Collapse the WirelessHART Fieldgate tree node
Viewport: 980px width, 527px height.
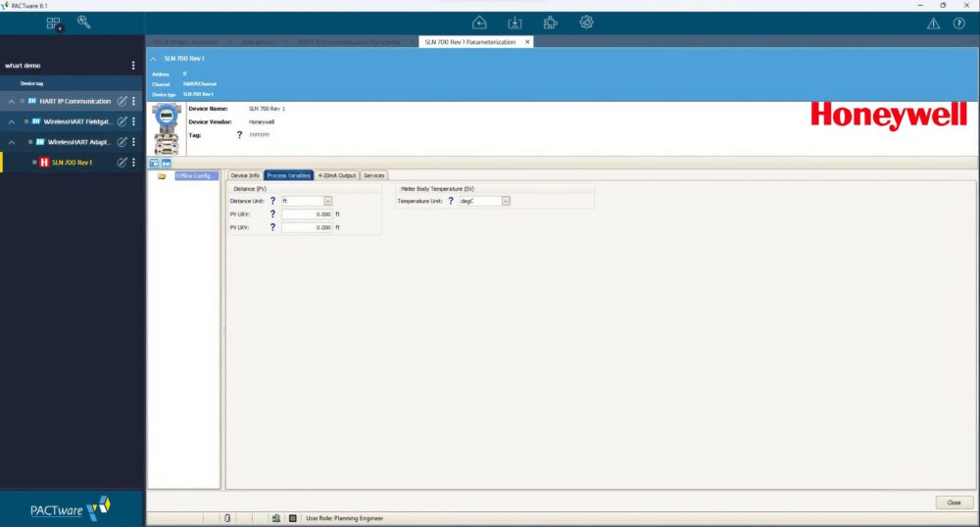11,121
